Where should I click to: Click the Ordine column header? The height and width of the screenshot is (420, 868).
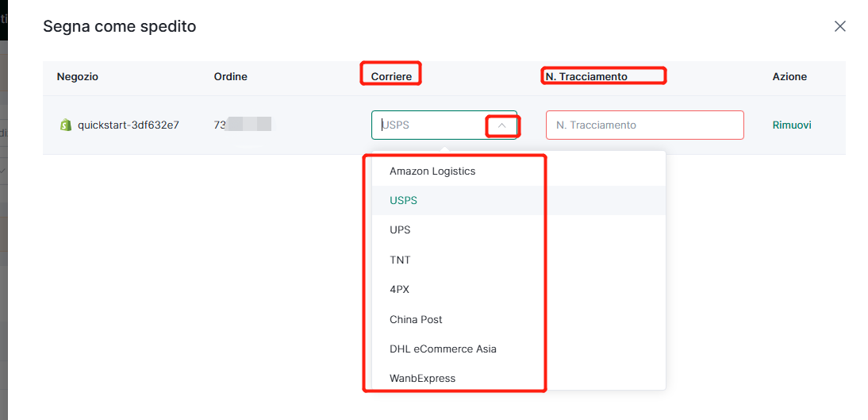click(x=230, y=77)
